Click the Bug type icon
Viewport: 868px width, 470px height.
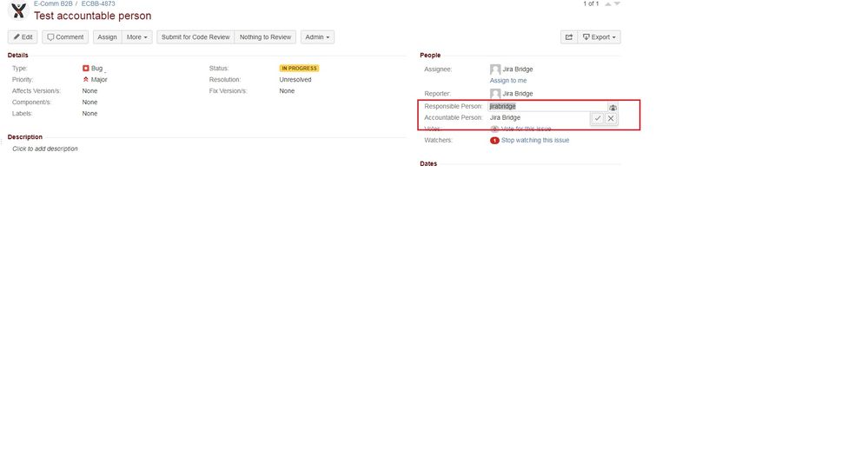86,68
